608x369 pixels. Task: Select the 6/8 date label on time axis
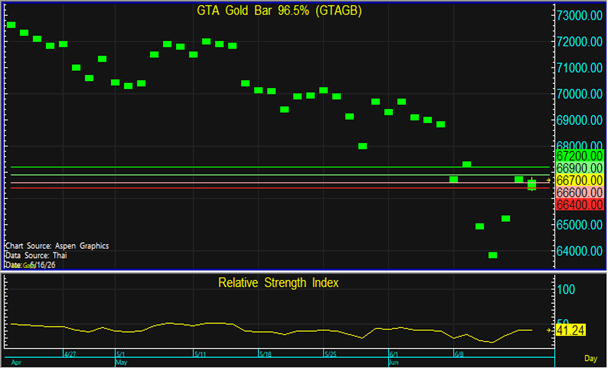[x=459, y=354]
